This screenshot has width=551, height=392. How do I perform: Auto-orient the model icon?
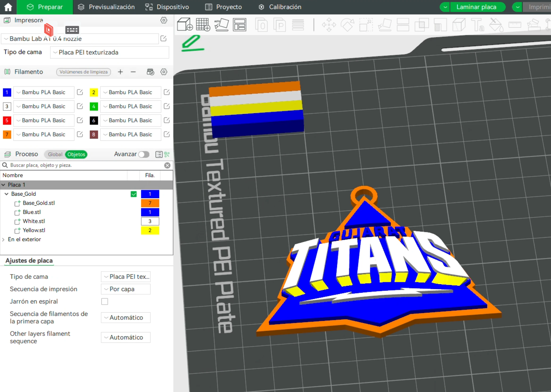pos(221,24)
